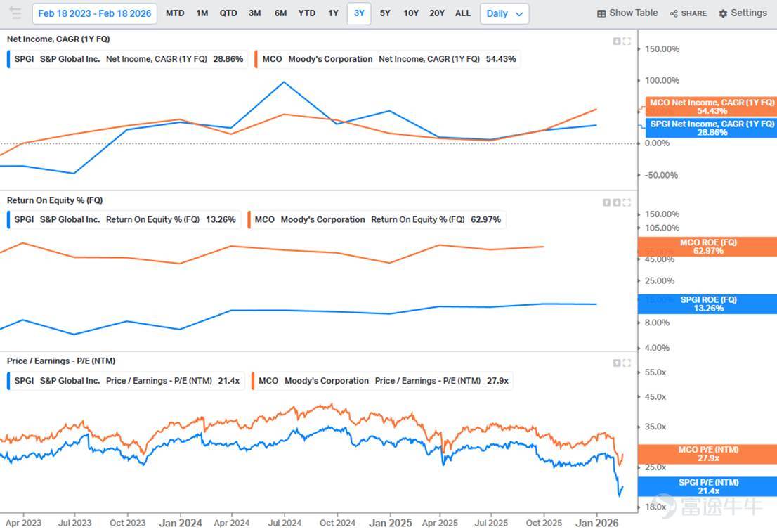Viewport: 777px width, 532px height.
Task: Switch to YTD range
Action: click(307, 13)
